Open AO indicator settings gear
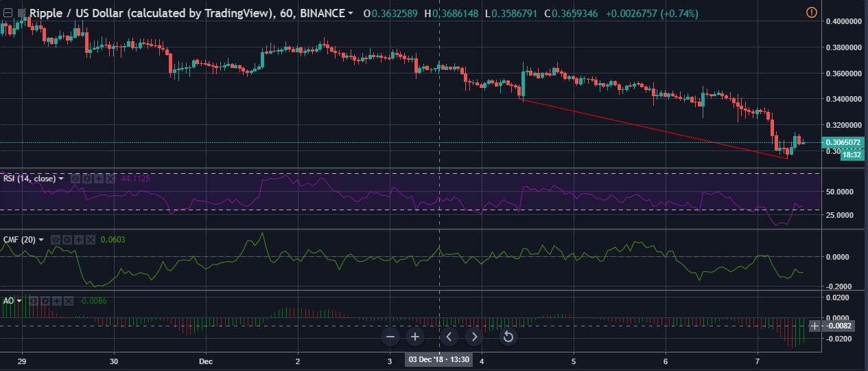Viewport: 868px width, 371px height. pyautogui.click(x=45, y=301)
